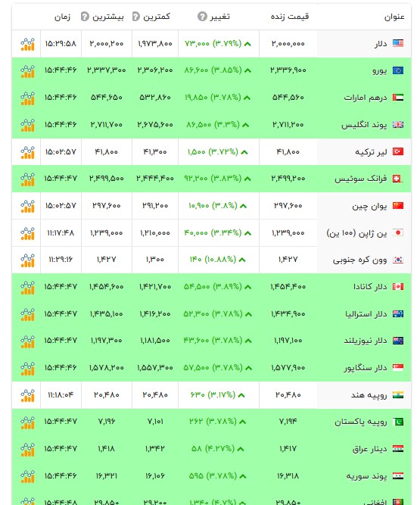Click the Japan flag in ین ژاپن row

[x=398, y=232]
